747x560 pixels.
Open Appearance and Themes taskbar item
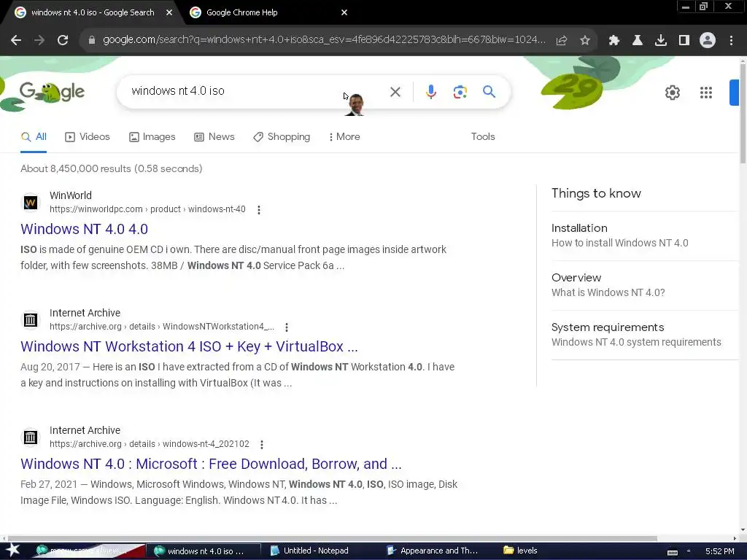click(432, 551)
